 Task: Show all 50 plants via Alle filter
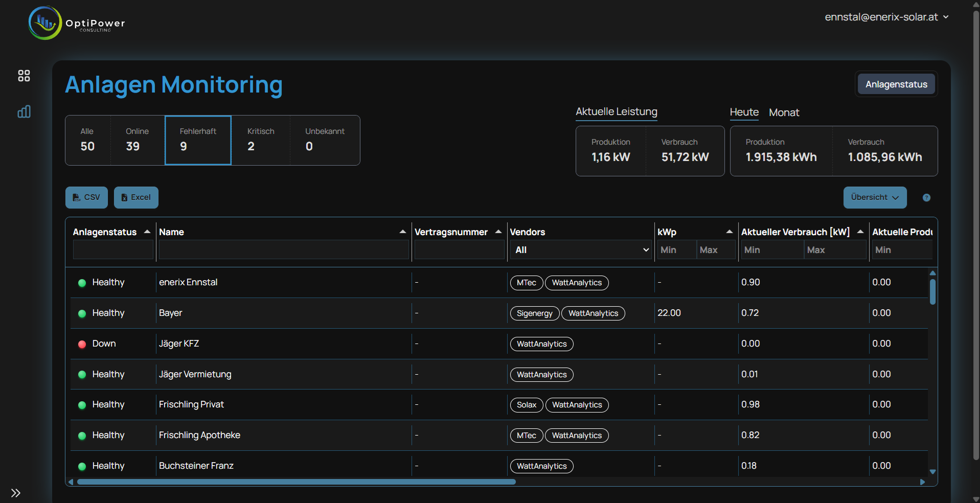coord(87,140)
